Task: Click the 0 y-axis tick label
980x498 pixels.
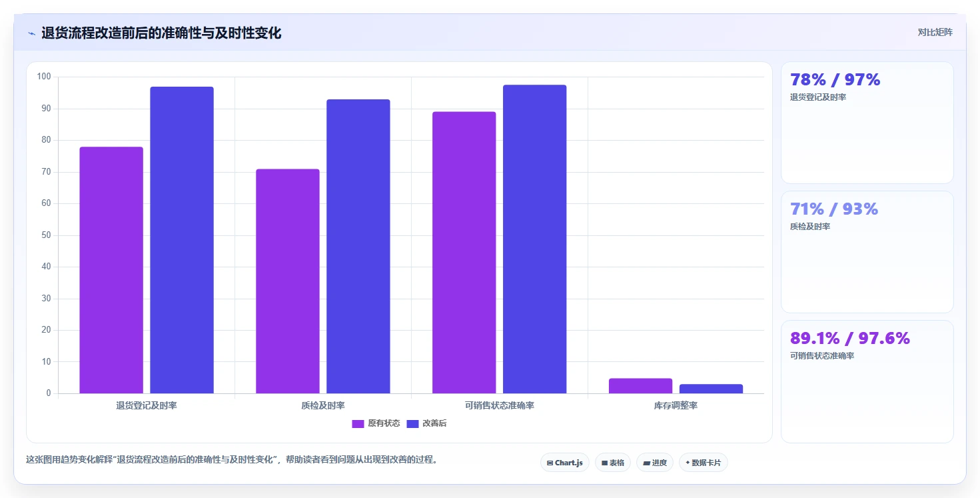Action: click(49, 393)
